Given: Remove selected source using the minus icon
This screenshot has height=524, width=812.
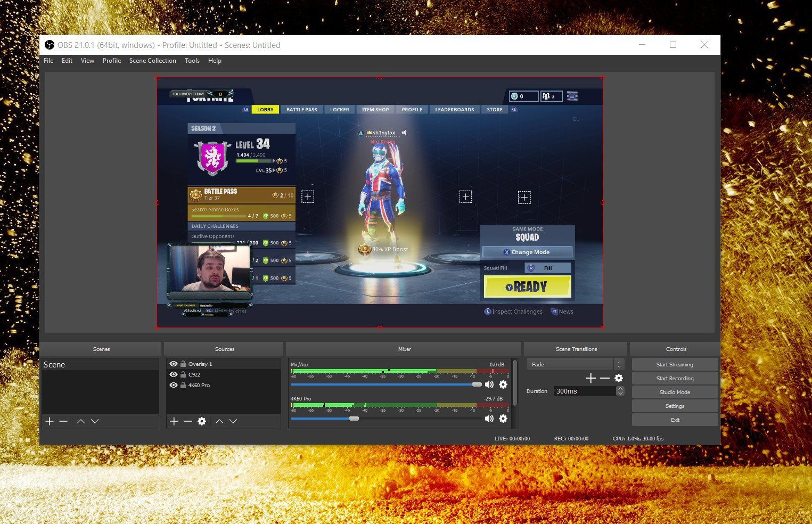Looking at the screenshot, I should [187, 421].
